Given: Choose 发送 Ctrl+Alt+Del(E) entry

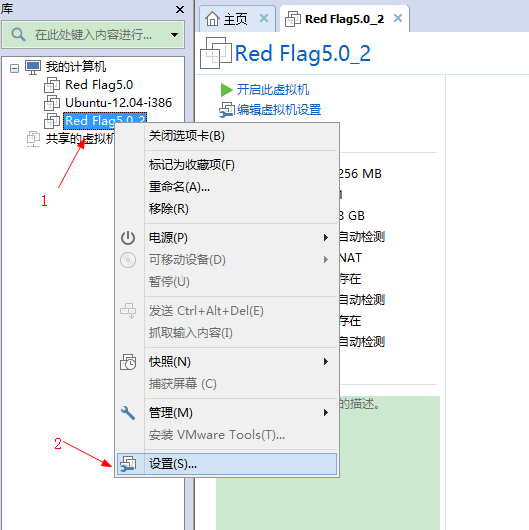Looking at the screenshot, I should pyautogui.click(x=227, y=311).
